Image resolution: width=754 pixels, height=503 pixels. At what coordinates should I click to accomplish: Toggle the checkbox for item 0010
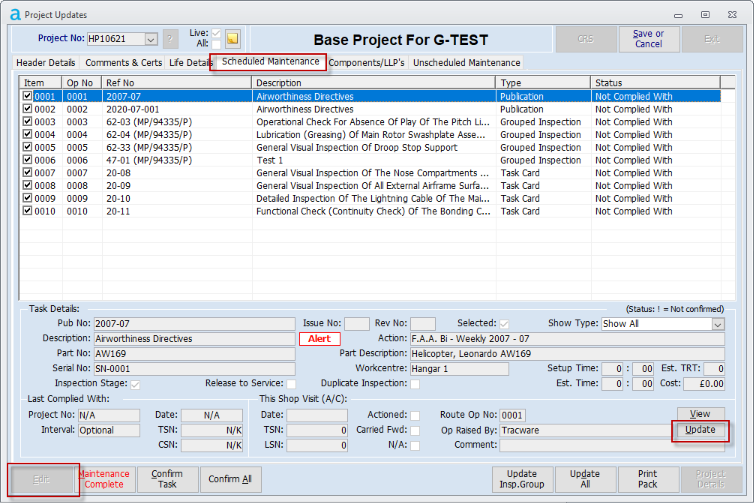[27, 211]
